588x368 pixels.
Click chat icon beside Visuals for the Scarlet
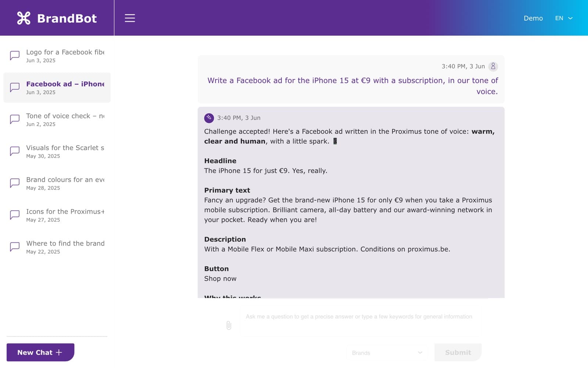click(15, 151)
